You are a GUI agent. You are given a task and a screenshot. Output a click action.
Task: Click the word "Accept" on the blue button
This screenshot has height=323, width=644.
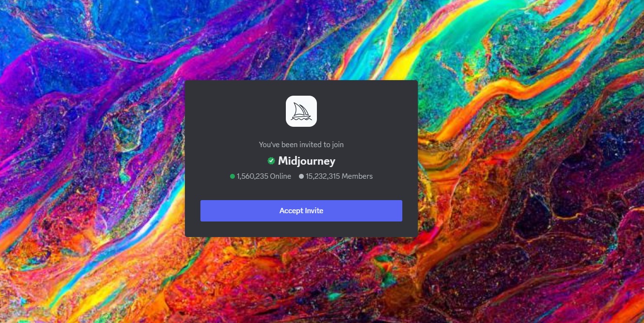[291, 211]
